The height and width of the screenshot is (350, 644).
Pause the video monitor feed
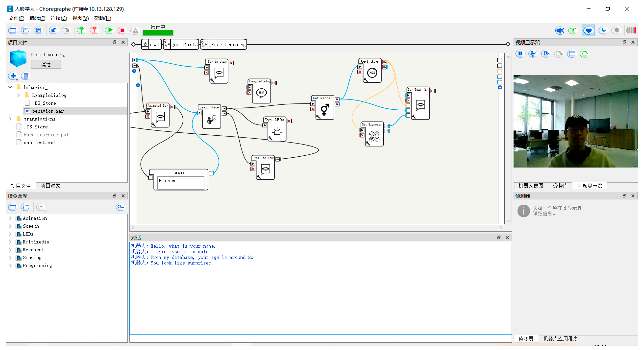[520, 54]
